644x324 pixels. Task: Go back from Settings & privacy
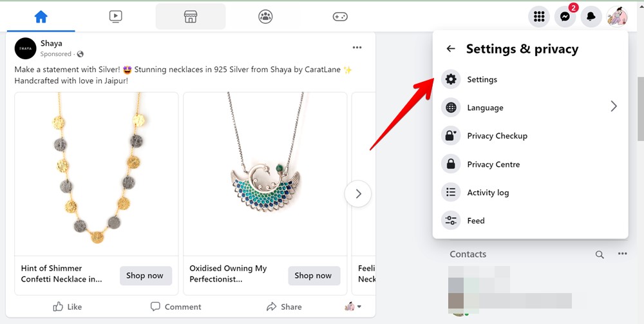(451, 49)
